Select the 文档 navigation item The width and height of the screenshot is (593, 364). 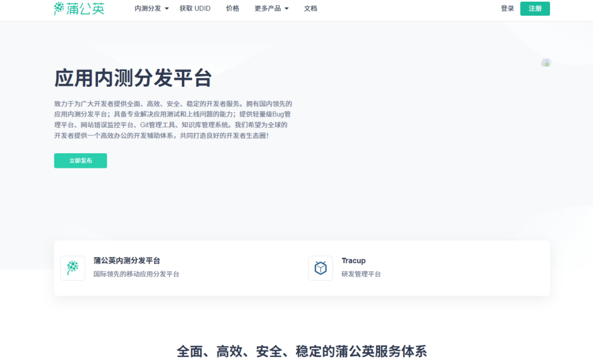pos(310,9)
